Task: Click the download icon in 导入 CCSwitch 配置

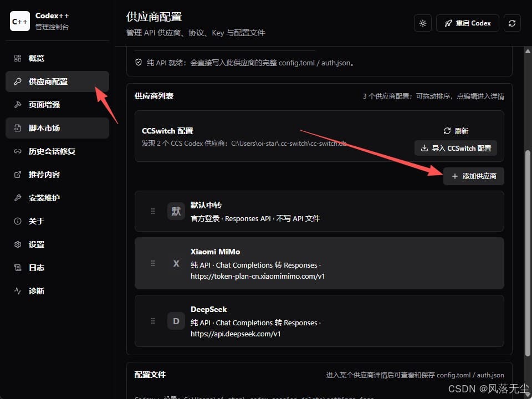Action: coord(424,149)
